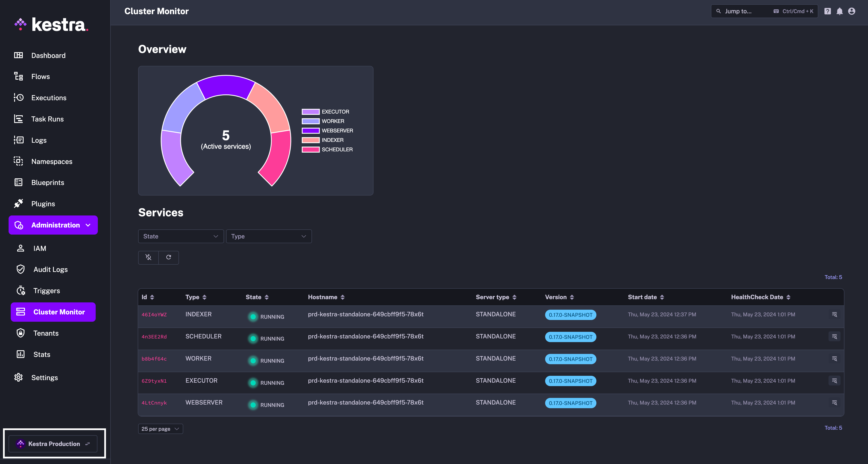Toggle SCHEDULER legend item in chart
The height and width of the screenshot is (464, 868).
pyautogui.click(x=327, y=149)
